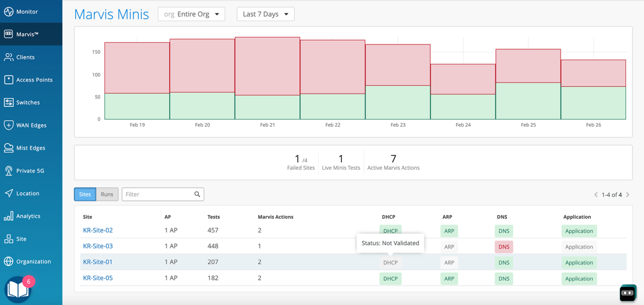This screenshot has height=305, width=644.
Task: Switch to the Runs tab
Action: tap(107, 194)
